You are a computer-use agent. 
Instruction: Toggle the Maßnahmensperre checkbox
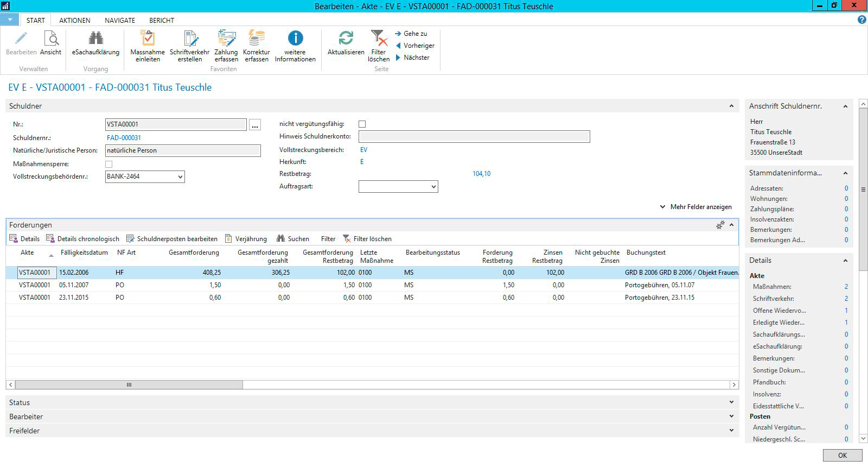[109, 164]
